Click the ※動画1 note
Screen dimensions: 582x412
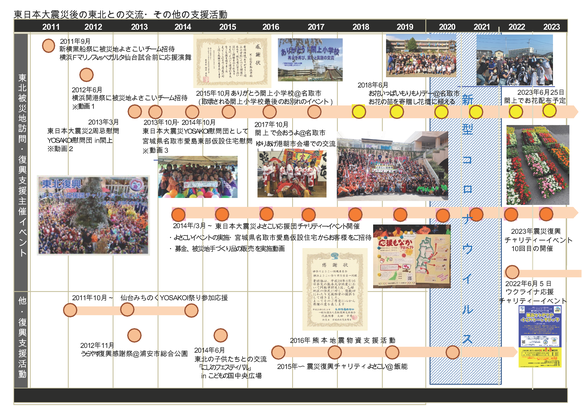84,107
